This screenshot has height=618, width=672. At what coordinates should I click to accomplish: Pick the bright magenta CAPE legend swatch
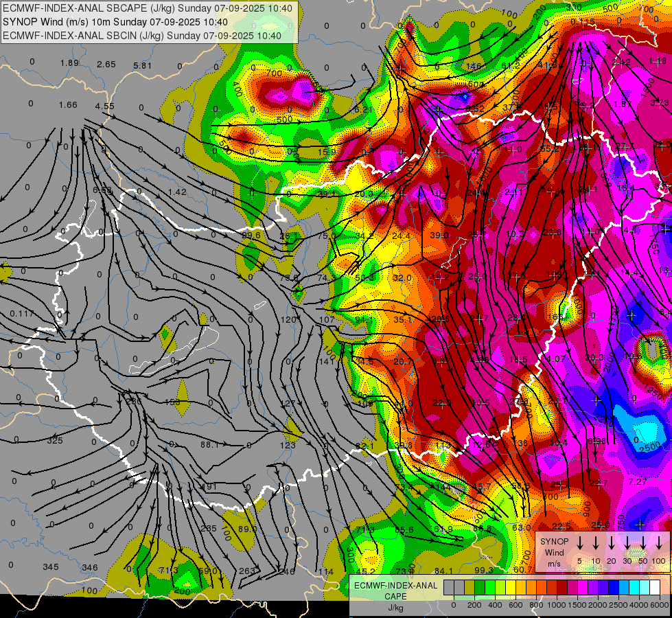pos(583,588)
